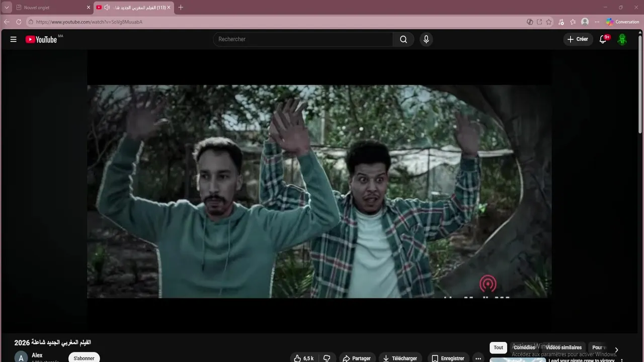Screen dimensions: 644x362
Task: Open more actions three-dot menu beside Enregistrer
Action: pyautogui.click(x=478, y=358)
